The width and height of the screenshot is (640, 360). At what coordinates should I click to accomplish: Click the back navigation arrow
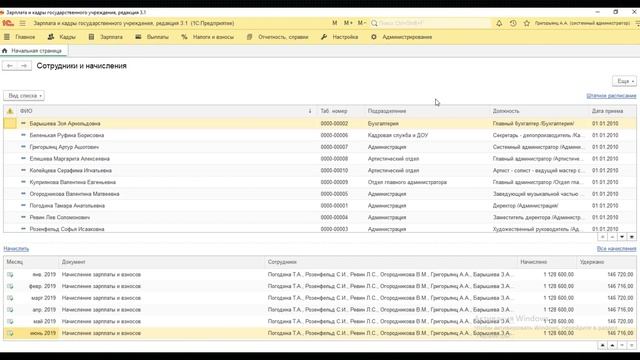(10, 66)
